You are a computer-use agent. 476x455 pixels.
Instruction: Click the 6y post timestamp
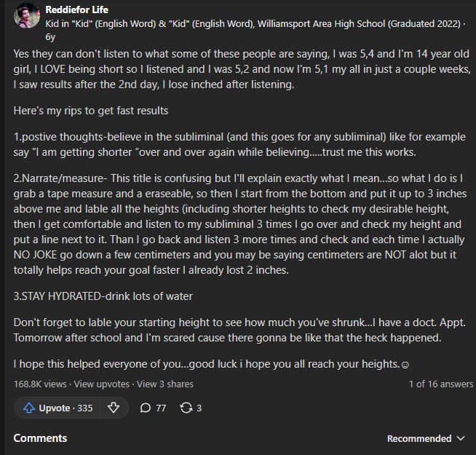click(50, 37)
